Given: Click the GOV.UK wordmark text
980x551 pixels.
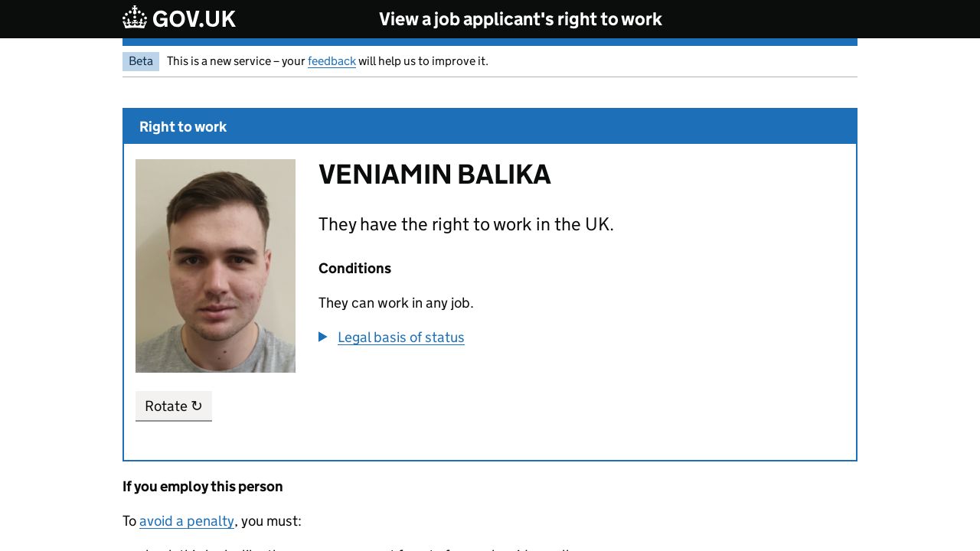Looking at the screenshot, I should point(194,19).
